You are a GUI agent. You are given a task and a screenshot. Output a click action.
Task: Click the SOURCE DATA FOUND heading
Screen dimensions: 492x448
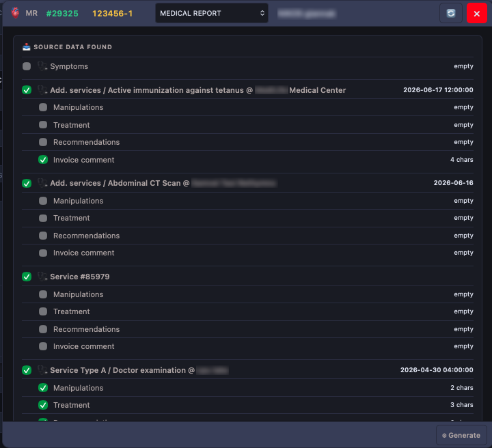[73, 47]
